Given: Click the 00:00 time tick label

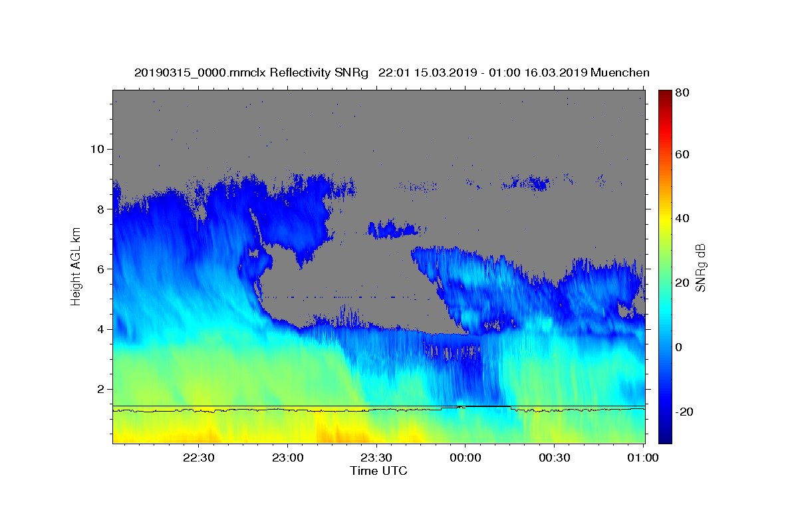Looking at the screenshot, I should pyautogui.click(x=465, y=458).
